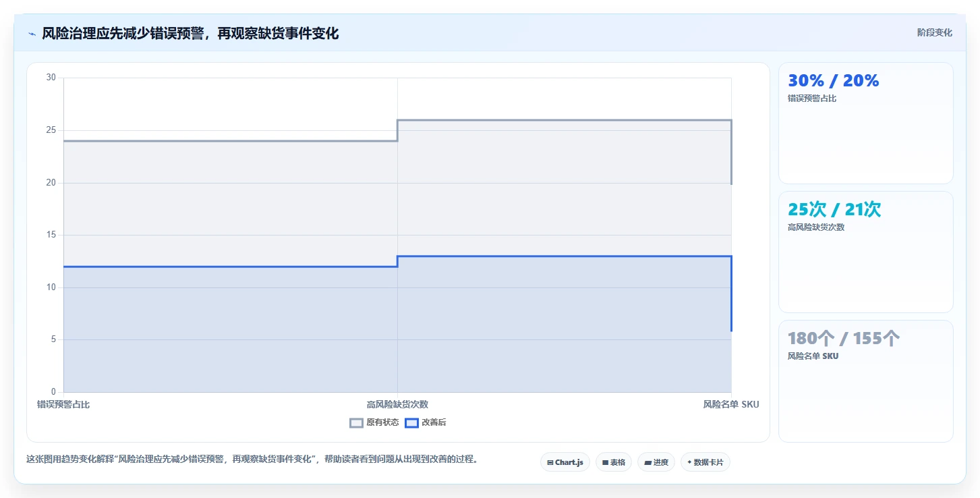Click the y-axis value 5
The image size is (980, 498).
click(x=54, y=339)
